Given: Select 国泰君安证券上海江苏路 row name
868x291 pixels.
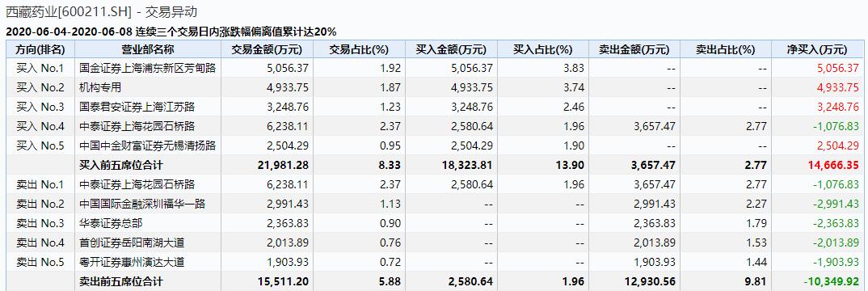Looking at the screenshot, I should tap(137, 108).
